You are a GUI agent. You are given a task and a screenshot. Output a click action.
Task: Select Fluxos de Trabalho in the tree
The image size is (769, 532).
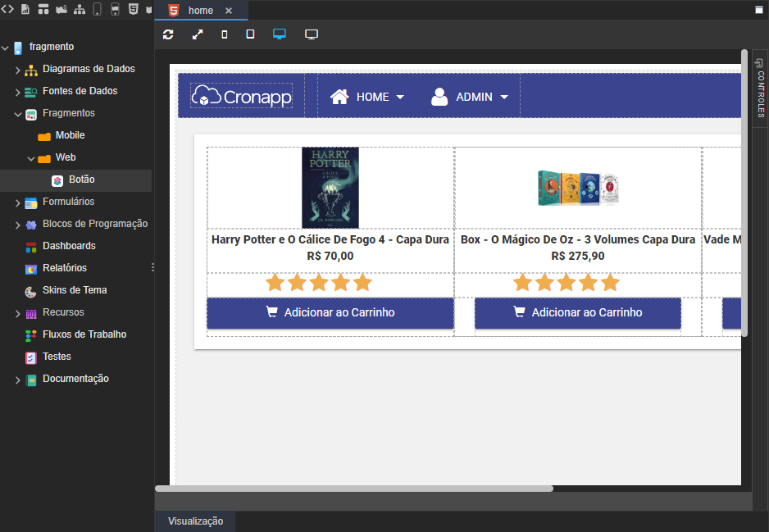click(84, 334)
